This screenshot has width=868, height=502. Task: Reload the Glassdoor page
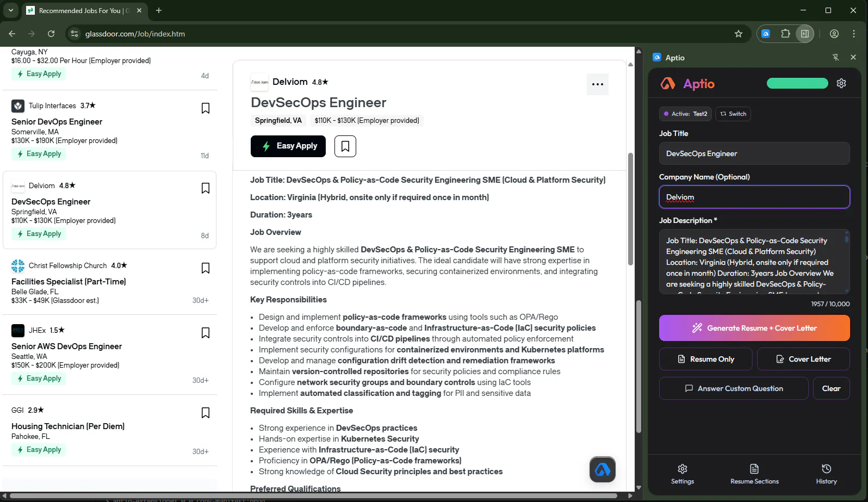pos(51,34)
